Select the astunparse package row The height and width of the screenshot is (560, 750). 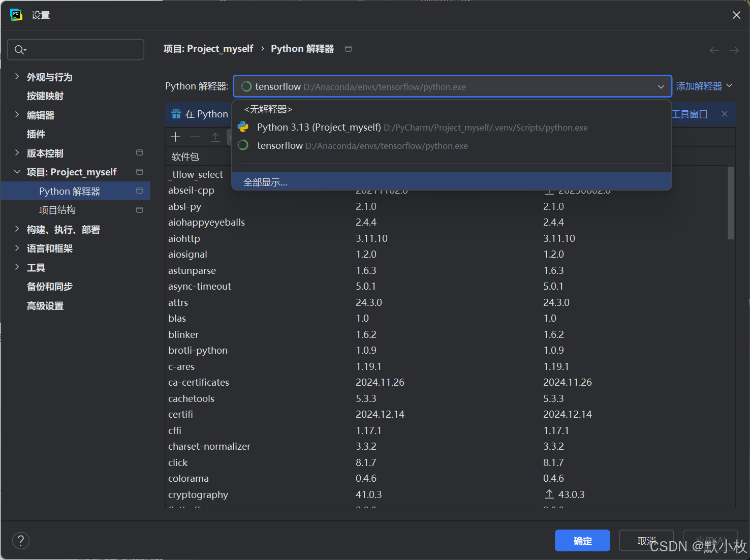point(447,270)
